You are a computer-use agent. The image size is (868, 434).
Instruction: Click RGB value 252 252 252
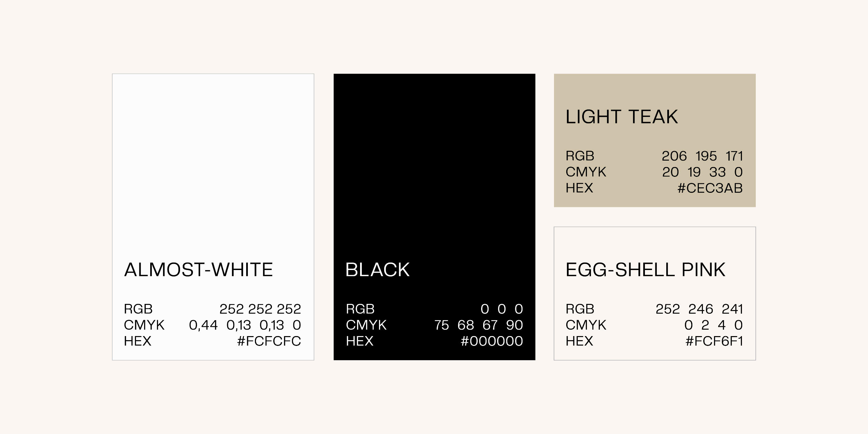tap(260, 309)
